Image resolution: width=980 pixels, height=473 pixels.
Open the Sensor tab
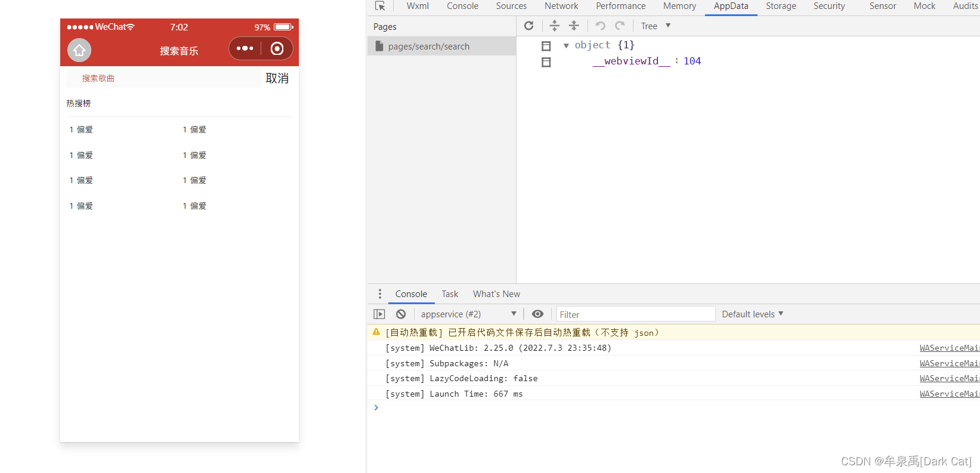click(x=882, y=6)
